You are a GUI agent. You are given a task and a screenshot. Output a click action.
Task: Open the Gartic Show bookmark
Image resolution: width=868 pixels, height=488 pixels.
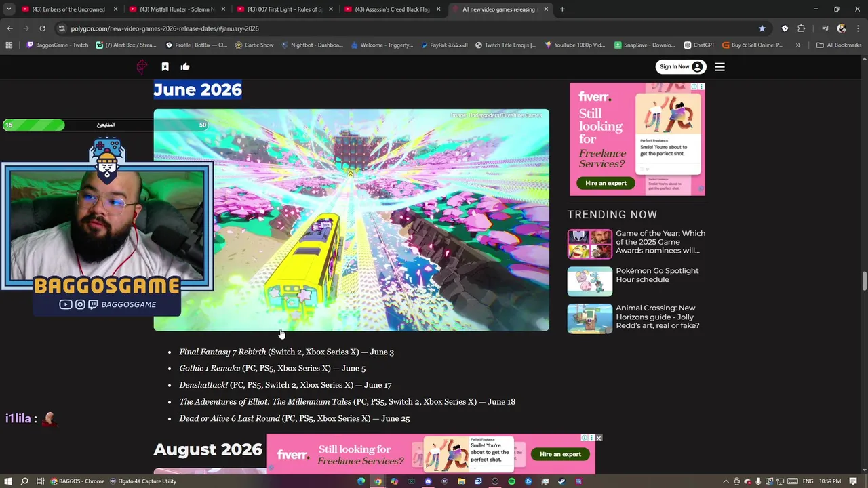pyautogui.click(x=254, y=45)
